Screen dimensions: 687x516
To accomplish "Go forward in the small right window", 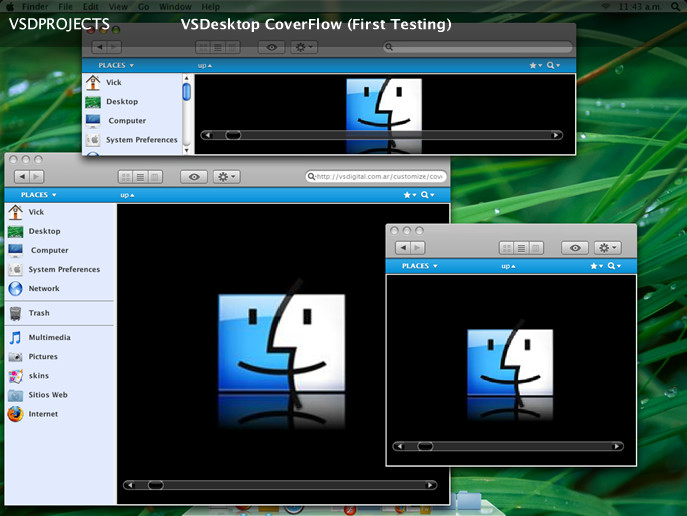I will (418, 248).
